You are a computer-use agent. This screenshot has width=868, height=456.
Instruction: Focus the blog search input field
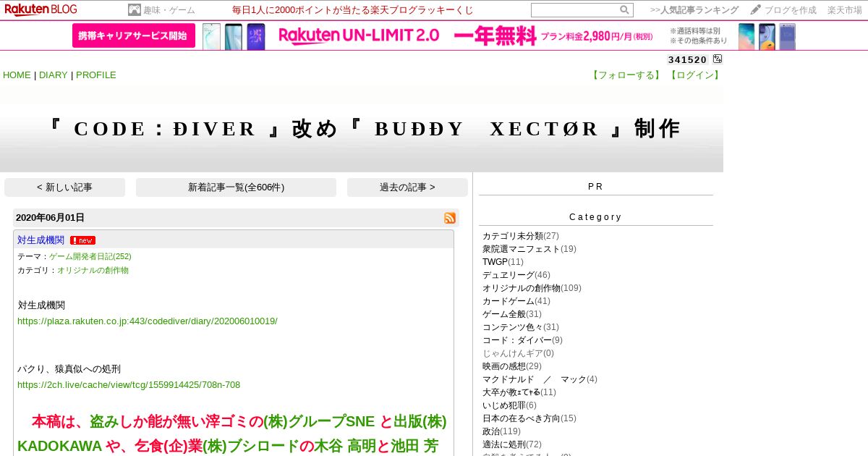coord(575,10)
